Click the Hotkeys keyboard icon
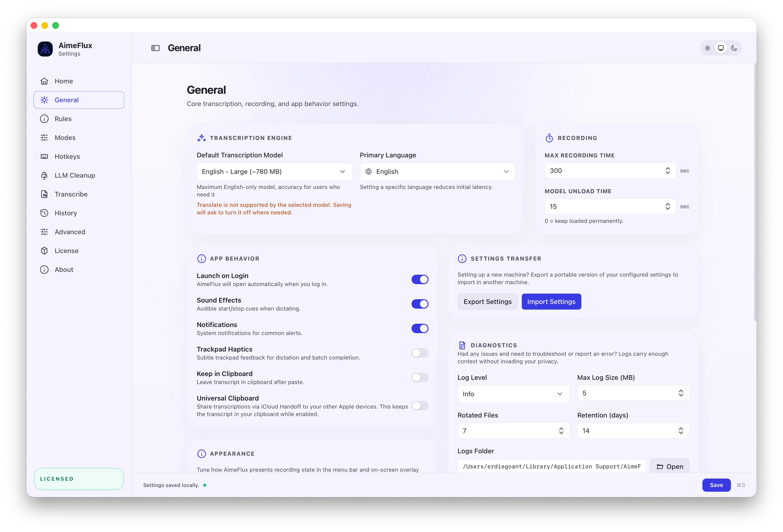Viewport: 783px width, 532px height. click(44, 157)
